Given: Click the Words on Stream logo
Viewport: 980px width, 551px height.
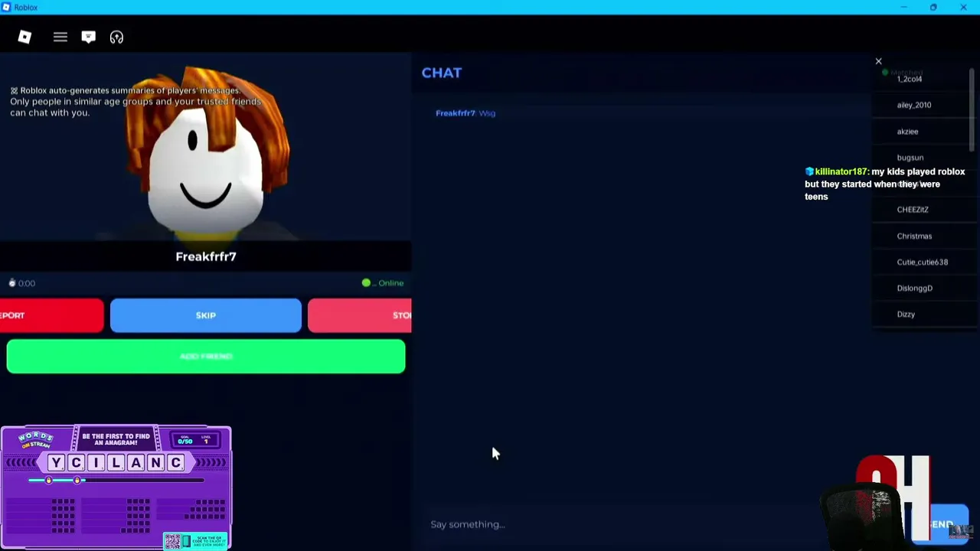Looking at the screenshot, I should point(35,441).
